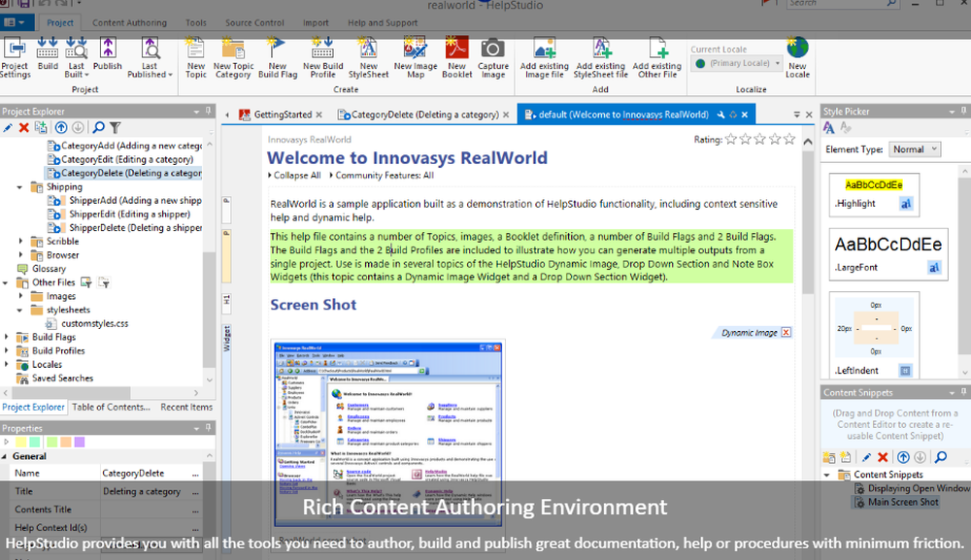Create a New Topic Category
This screenshot has height=560, width=971.
point(233,57)
